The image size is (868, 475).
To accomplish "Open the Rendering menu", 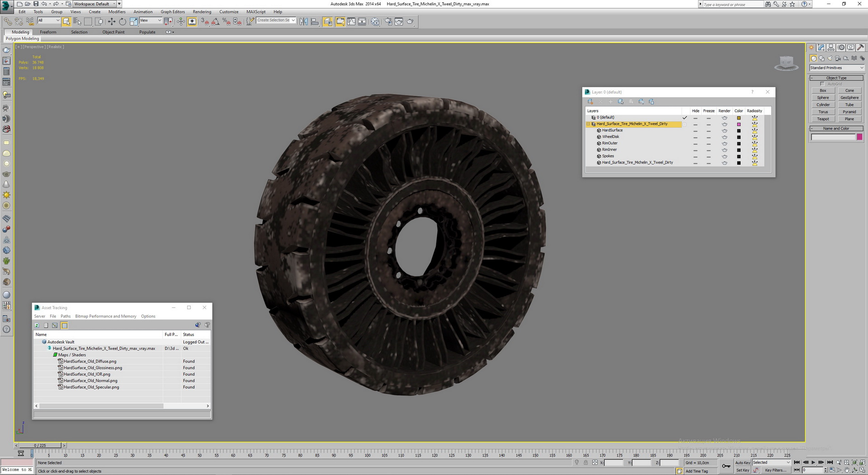I will 202,12.
